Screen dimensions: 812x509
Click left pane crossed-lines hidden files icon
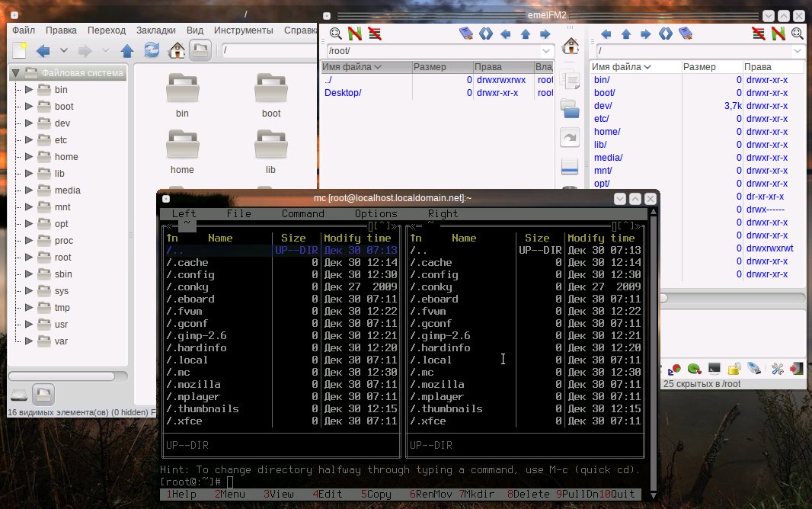pos(375,34)
